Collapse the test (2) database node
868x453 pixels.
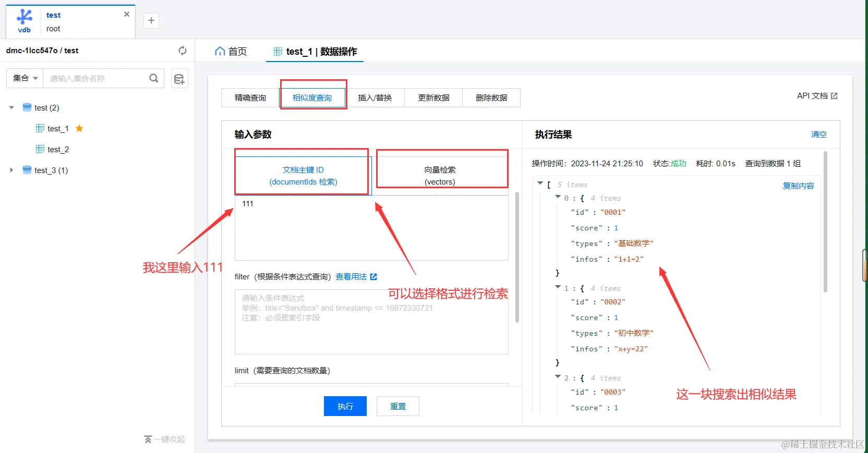(x=11, y=107)
